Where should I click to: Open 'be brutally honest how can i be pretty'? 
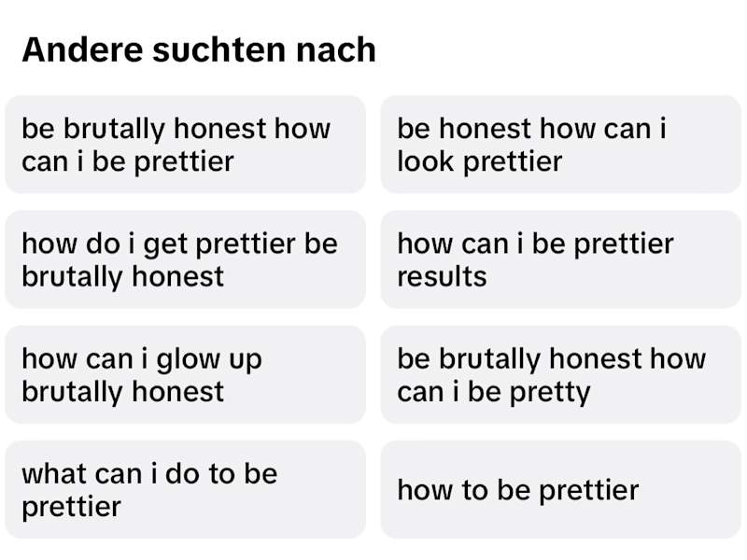pos(561,375)
